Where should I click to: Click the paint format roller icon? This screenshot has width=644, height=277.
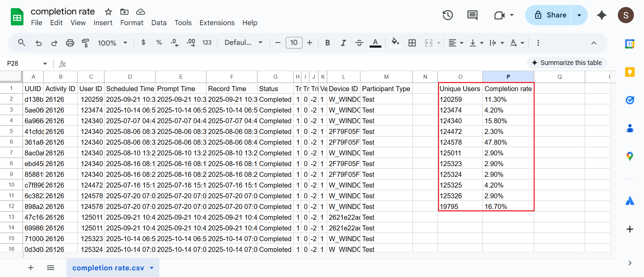tap(86, 43)
